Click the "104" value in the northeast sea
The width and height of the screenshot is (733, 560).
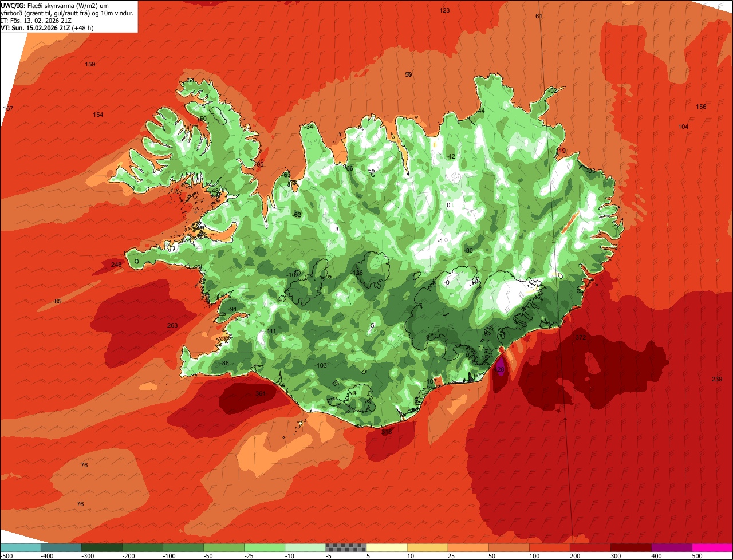pyautogui.click(x=683, y=127)
